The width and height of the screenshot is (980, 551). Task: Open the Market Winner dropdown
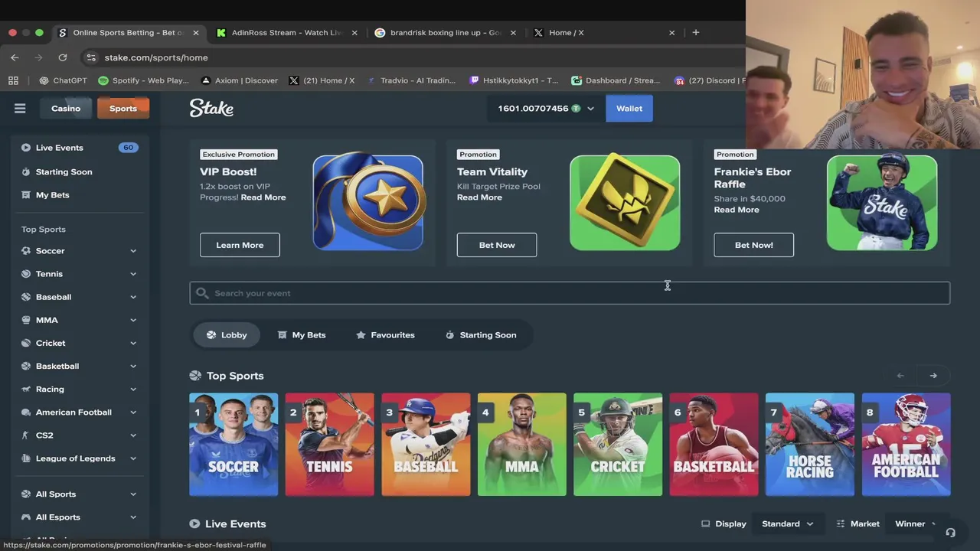click(x=917, y=523)
